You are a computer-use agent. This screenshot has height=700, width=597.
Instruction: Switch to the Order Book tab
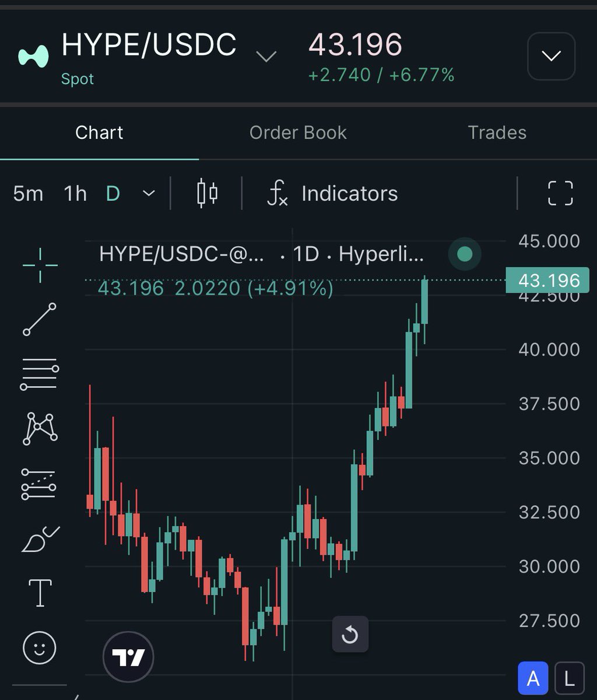click(298, 132)
